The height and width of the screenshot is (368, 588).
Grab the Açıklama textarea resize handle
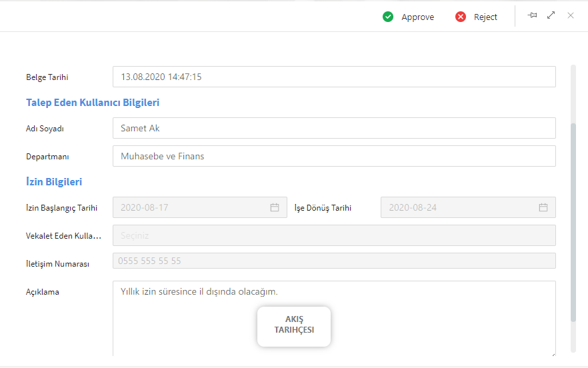click(553, 353)
